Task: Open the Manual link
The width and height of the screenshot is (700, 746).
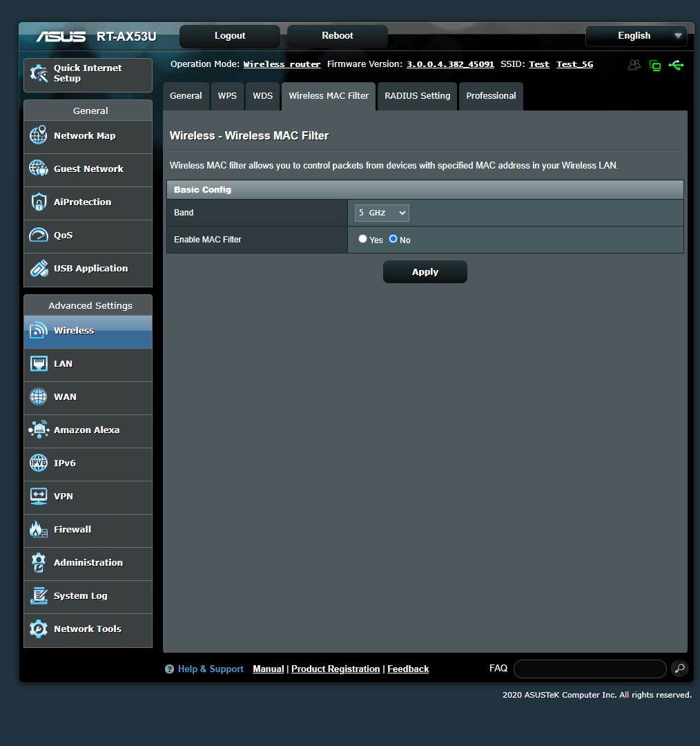Action: 269,669
